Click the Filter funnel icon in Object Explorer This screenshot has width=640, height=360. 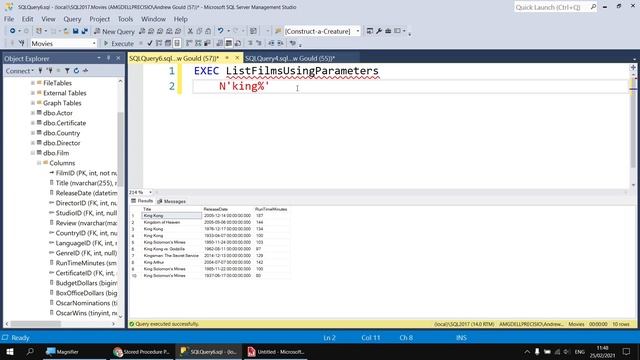click(67, 71)
